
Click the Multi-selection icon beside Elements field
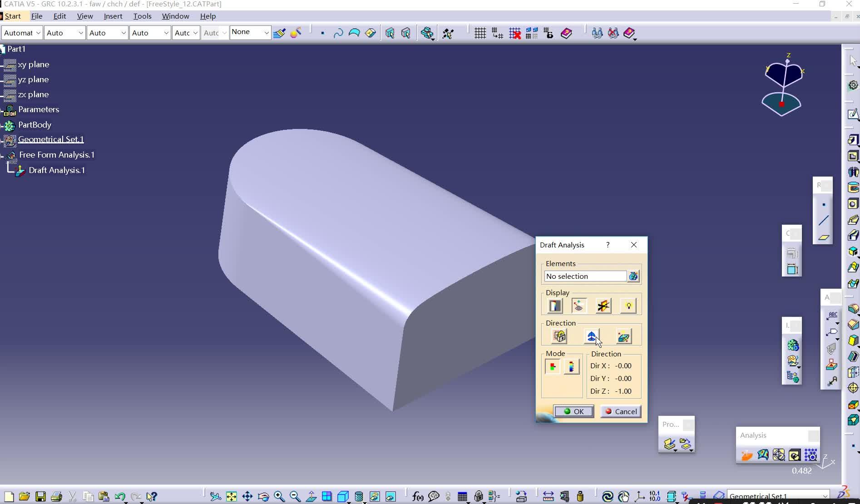tap(633, 276)
